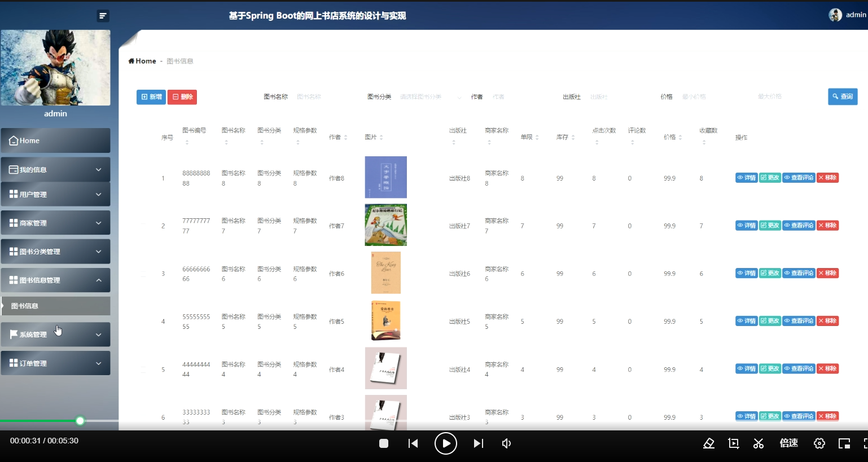The height and width of the screenshot is (462, 868).
Task: Open the 订单管理 sidebar menu
Action: click(x=55, y=363)
